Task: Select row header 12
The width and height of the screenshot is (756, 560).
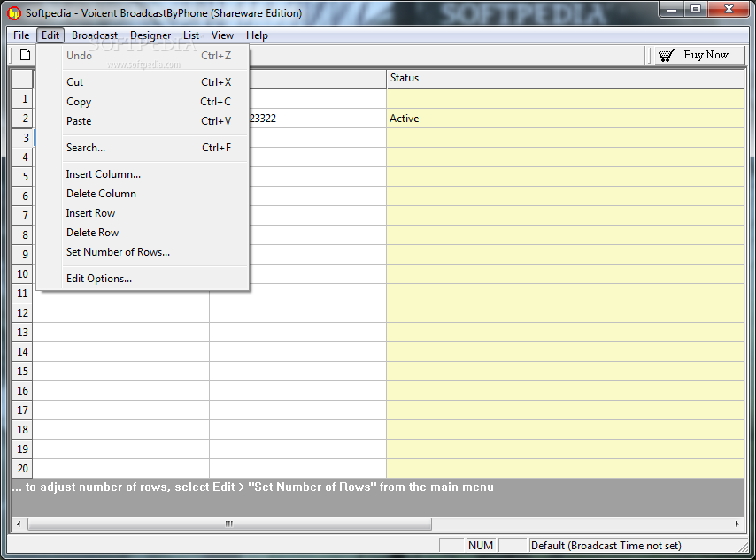Action: pyautogui.click(x=22, y=313)
